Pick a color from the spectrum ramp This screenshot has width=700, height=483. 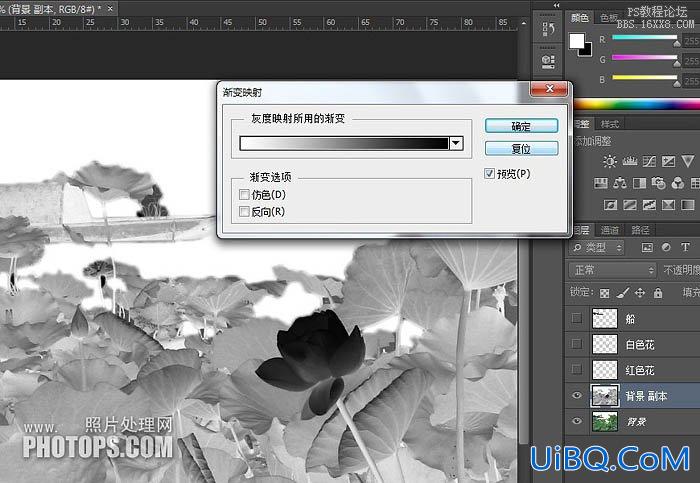pos(636,104)
